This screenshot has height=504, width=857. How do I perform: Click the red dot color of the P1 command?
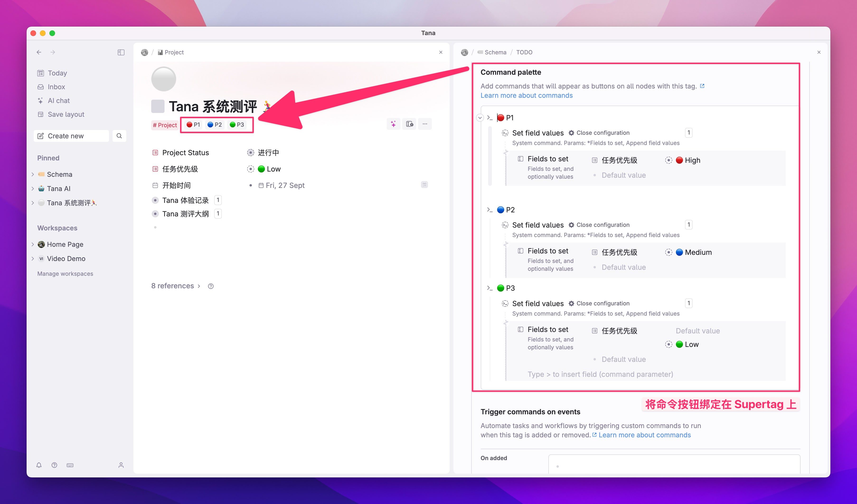point(501,118)
